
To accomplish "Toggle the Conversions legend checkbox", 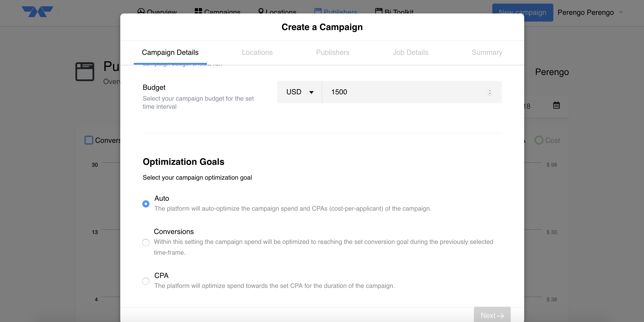I will 89,140.
